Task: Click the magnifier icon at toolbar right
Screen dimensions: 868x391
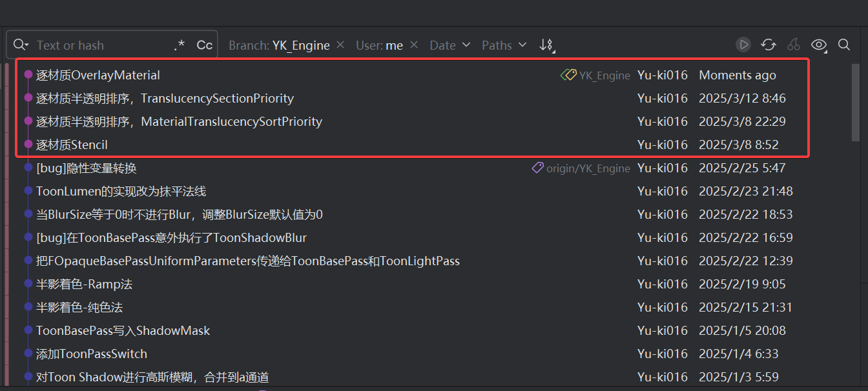Action: (x=844, y=45)
